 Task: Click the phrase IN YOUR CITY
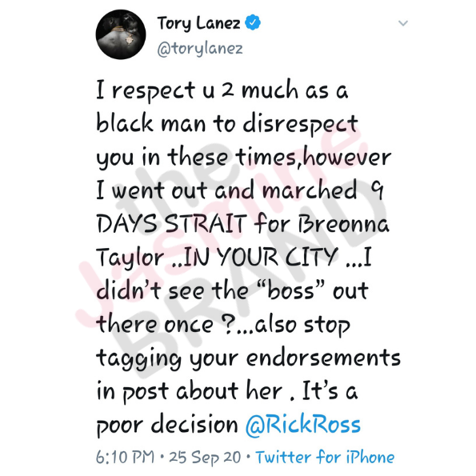tap(261, 257)
